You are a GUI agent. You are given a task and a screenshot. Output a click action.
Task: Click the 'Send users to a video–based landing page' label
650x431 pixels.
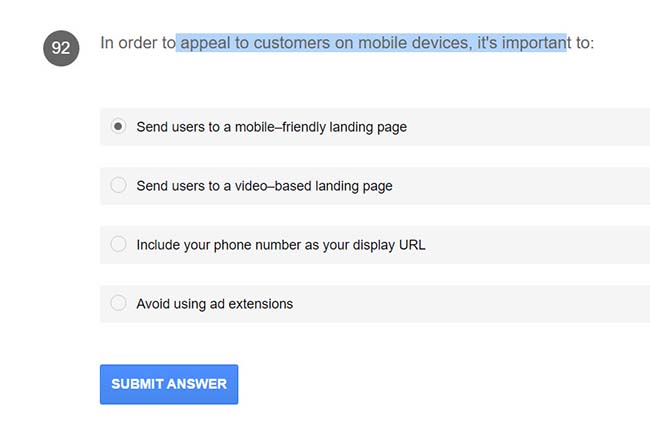click(x=264, y=186)
